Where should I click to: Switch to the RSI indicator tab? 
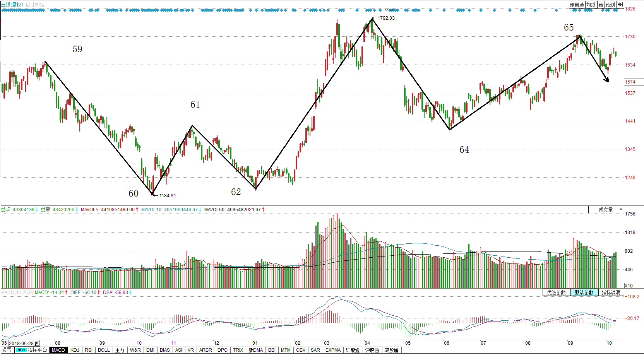[x=89, y=350]
